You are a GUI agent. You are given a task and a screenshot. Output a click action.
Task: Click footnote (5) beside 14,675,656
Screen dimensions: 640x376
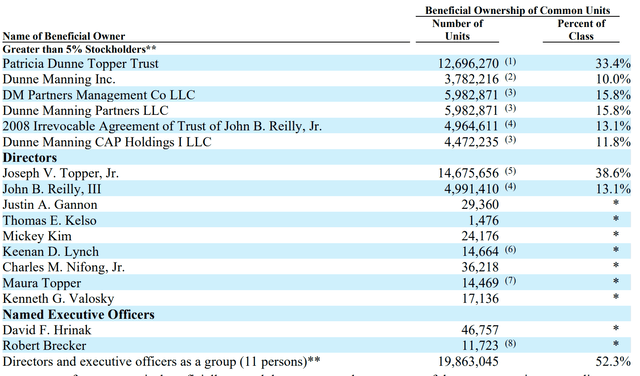click(x=510, y=171)
